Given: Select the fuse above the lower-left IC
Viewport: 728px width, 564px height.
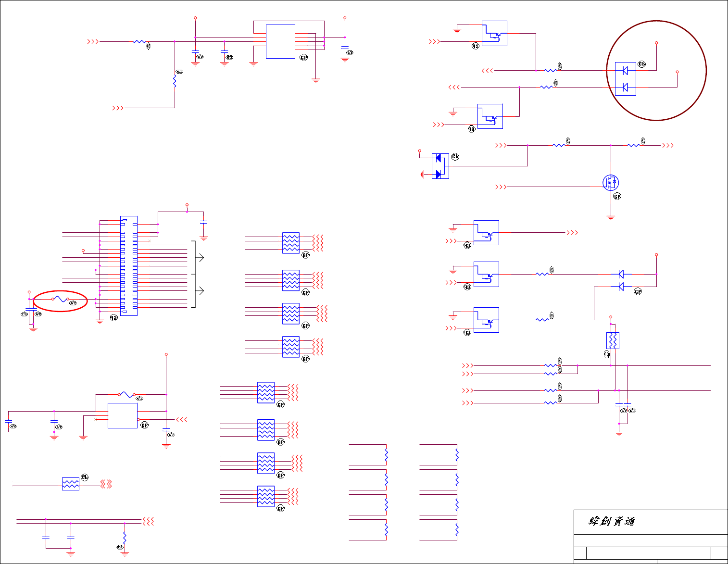Looking at the screenshot, I should [x=126, y=394].
